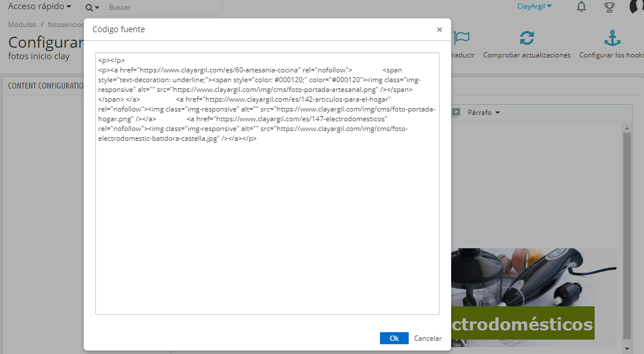The image size is (644, 354).
Task: Click the editor scrollbar down arrow
Action: [x=627, y=349]
